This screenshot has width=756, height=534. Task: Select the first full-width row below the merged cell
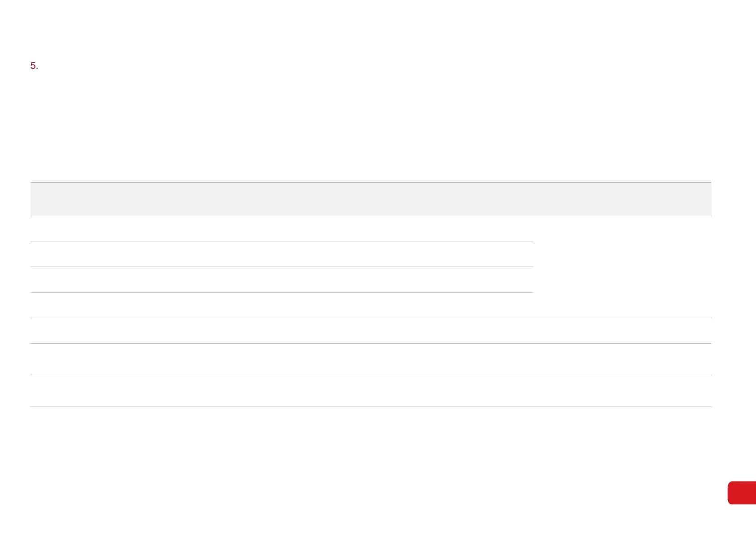371,331
